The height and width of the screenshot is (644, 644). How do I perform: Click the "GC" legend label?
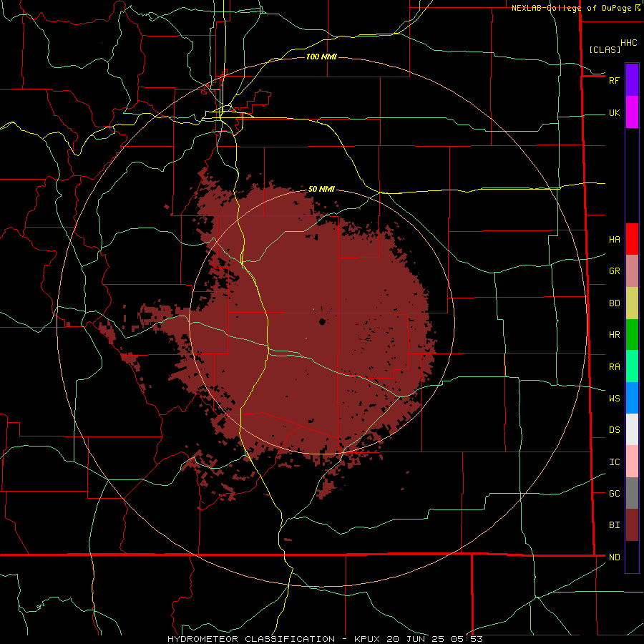click(x=614, y=493)
